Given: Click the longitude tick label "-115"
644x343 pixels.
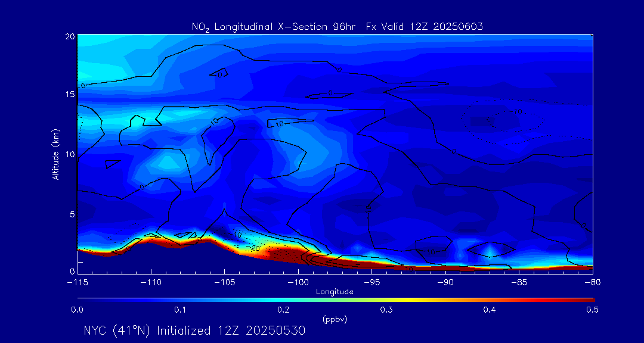Looking at the screenshot, I should click(x=77, y=282).
